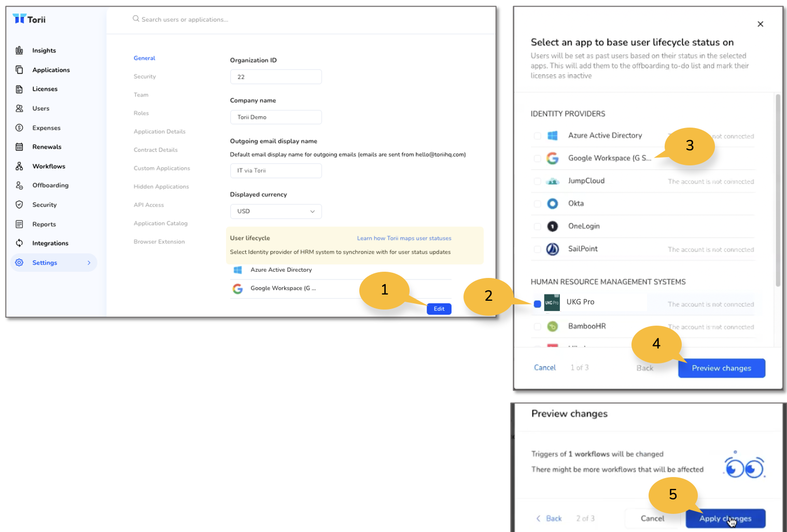Click Google Workspace icon under User lifecycle
Screen dimensions: 787x532
pyautogui.click(x=237, y=289)
